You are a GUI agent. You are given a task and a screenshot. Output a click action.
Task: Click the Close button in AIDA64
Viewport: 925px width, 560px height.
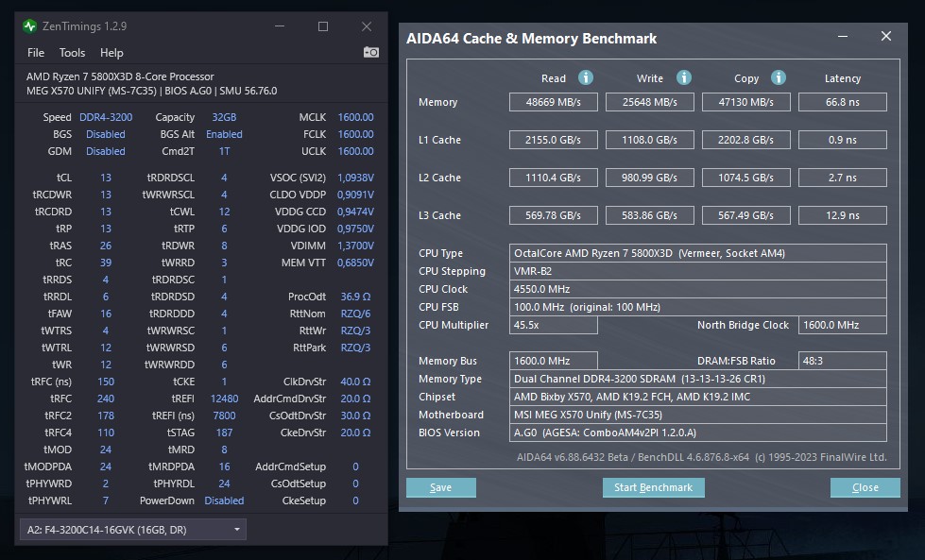point(865,487)
